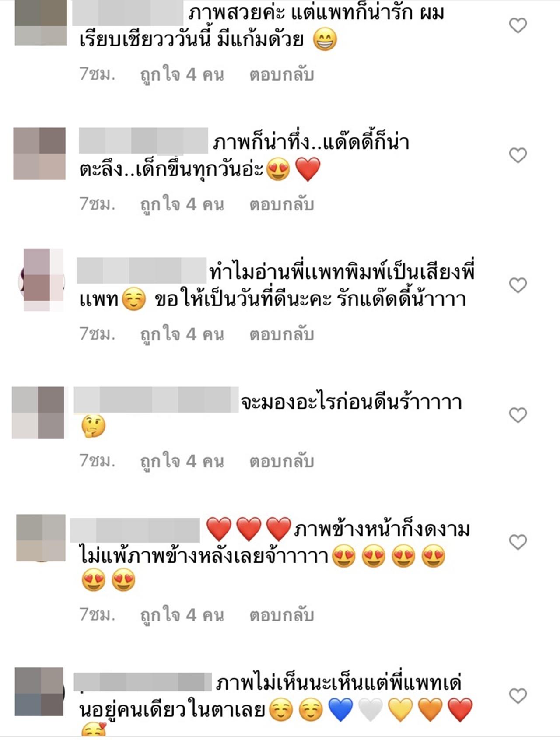The height and width of the screenshot is (740, 560).
Task: Reply to the ภาพข้างหน้าก็งดงาม comment
Action: click(x=282, y=615)
